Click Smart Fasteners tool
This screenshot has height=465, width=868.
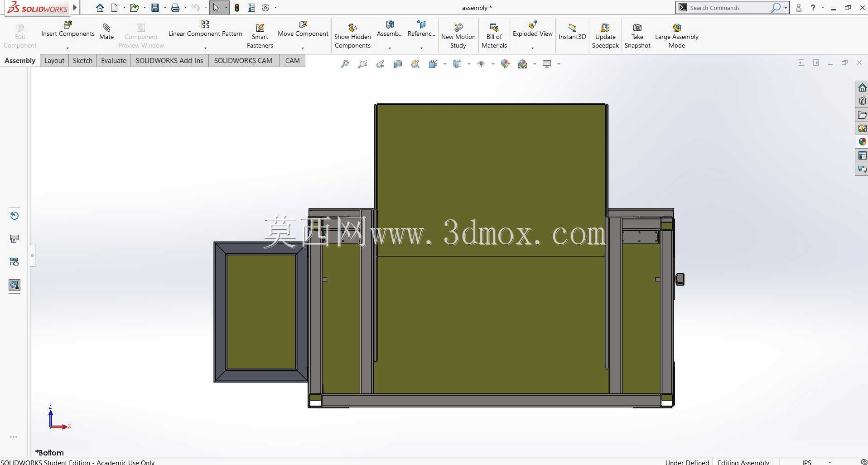point(260,36)
